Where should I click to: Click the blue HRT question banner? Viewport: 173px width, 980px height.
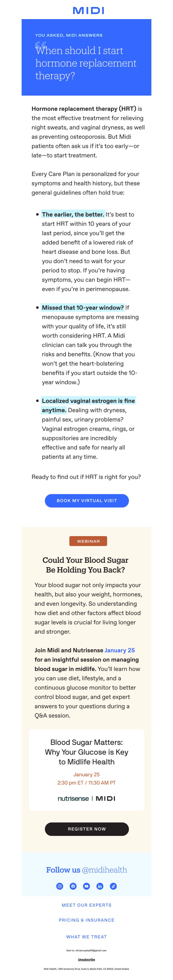coord(86,57)
